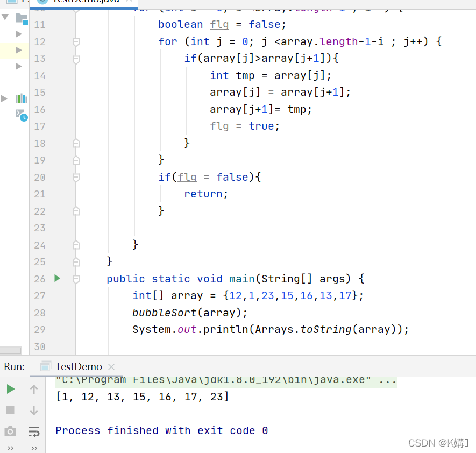Click 'Process finished with exit code 0'

click(x=162, y=430)
